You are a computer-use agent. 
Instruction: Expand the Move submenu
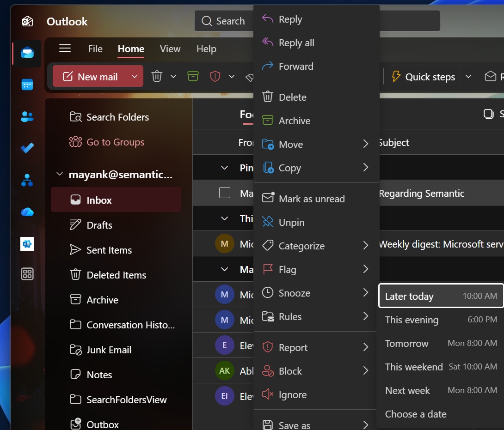[365, 144]
